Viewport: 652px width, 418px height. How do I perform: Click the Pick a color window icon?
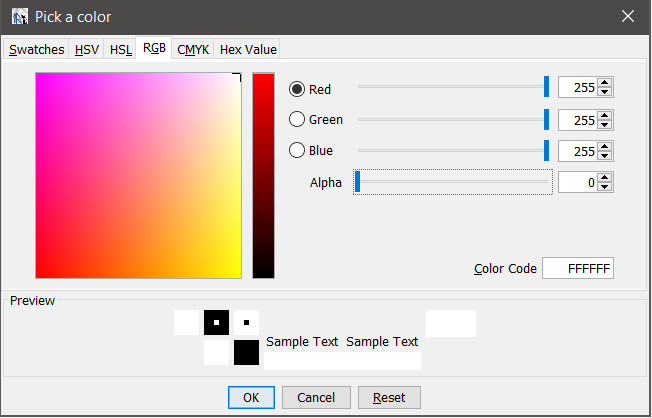pos(19,16)
